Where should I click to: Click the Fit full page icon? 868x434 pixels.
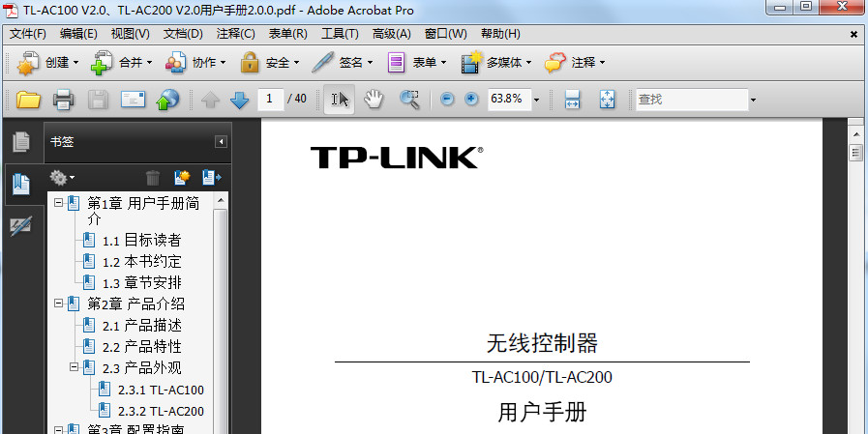608,100
